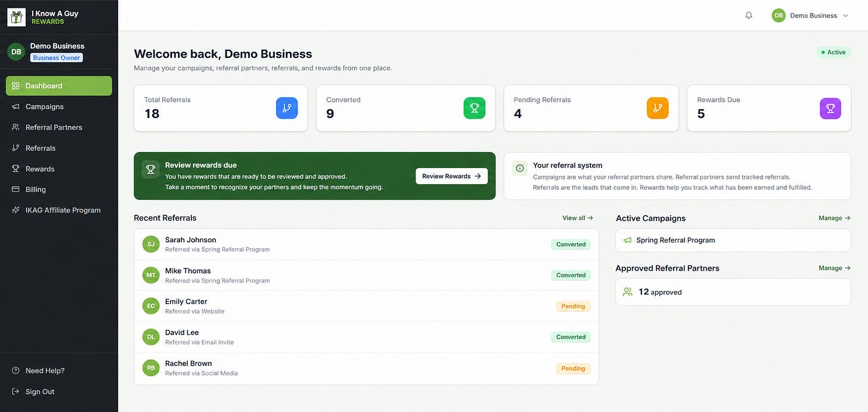
Task: Click the Need Help question icon
Action: point(15,371)
